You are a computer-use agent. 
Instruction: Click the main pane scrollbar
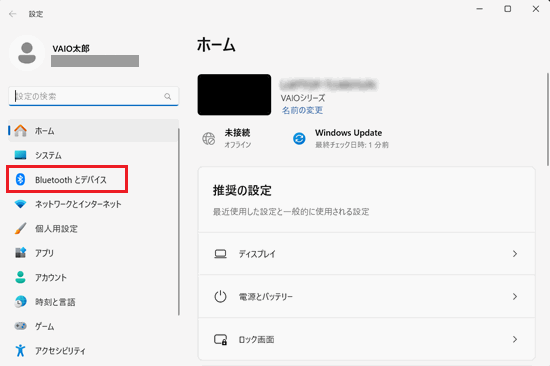pyautogui.click(x=548, y=119)
